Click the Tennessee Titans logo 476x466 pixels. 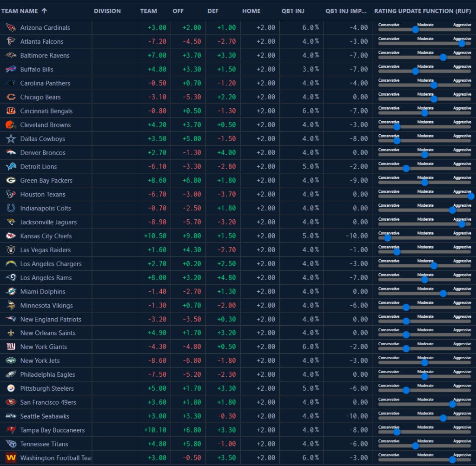pos(11,444)
